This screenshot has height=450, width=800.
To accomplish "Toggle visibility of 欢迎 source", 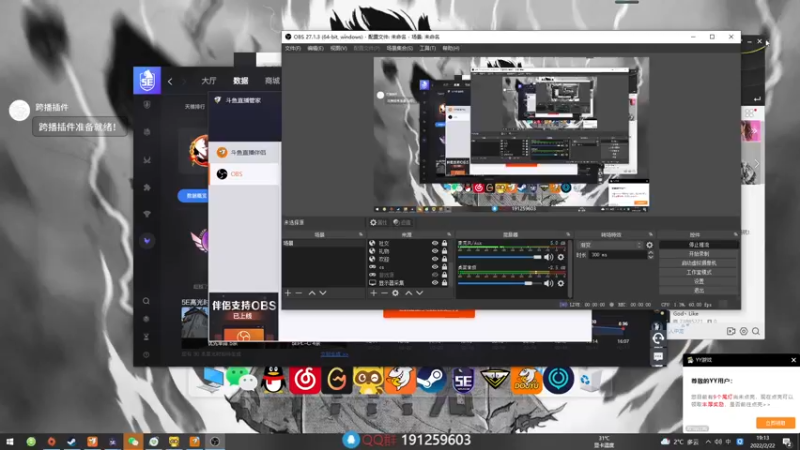I will click(435, 259).
